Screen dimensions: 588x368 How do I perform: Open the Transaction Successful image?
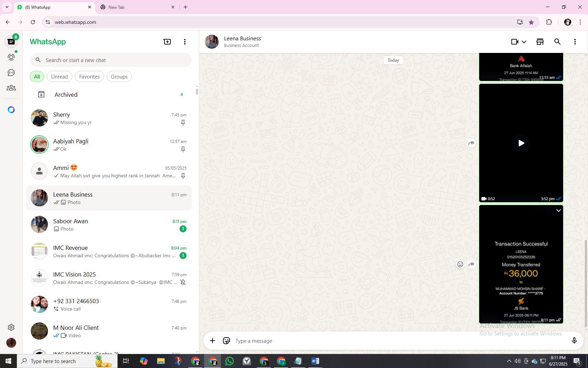pos(521,264)
